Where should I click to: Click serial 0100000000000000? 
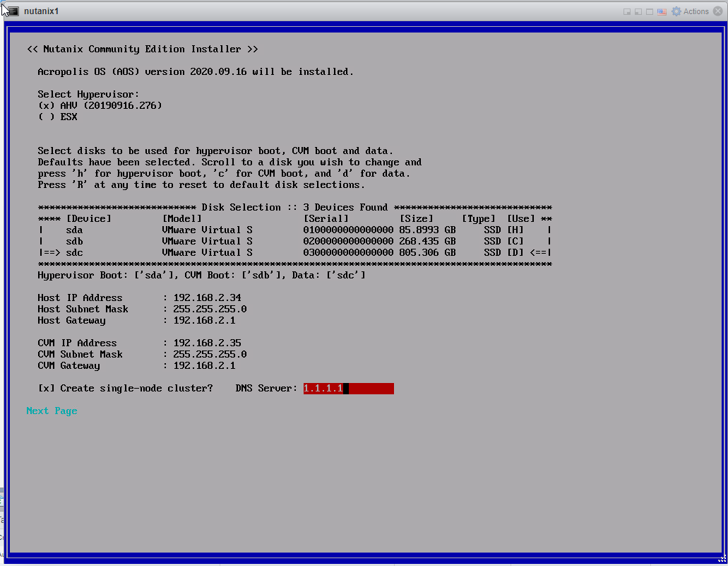point(348,230)
